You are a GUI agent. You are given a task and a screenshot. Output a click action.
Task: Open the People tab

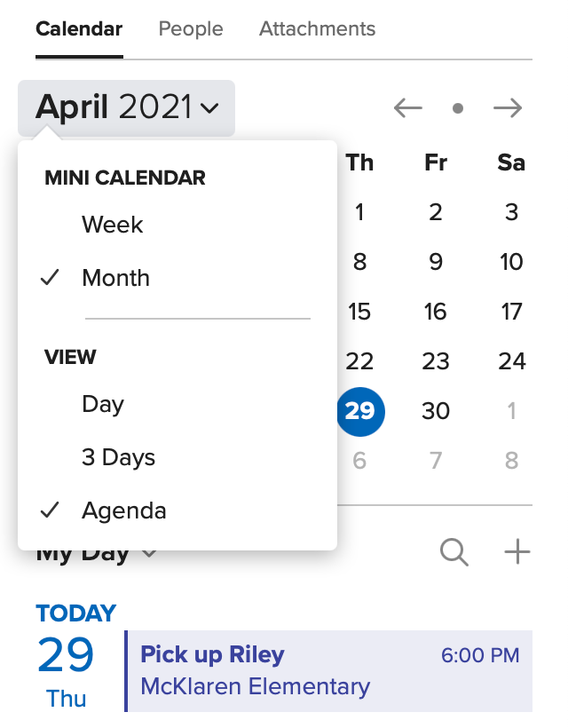[191, 28]
